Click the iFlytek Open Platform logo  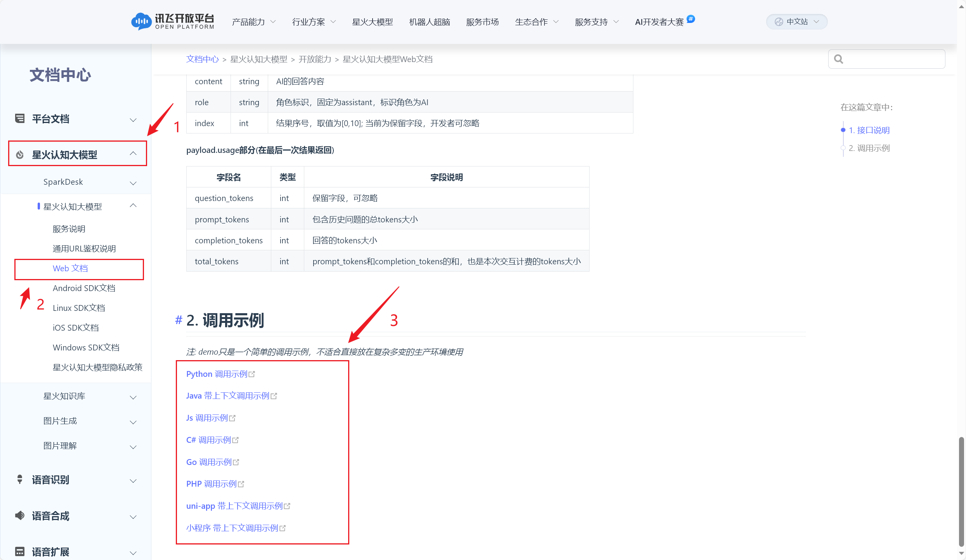tap(173, 21)
